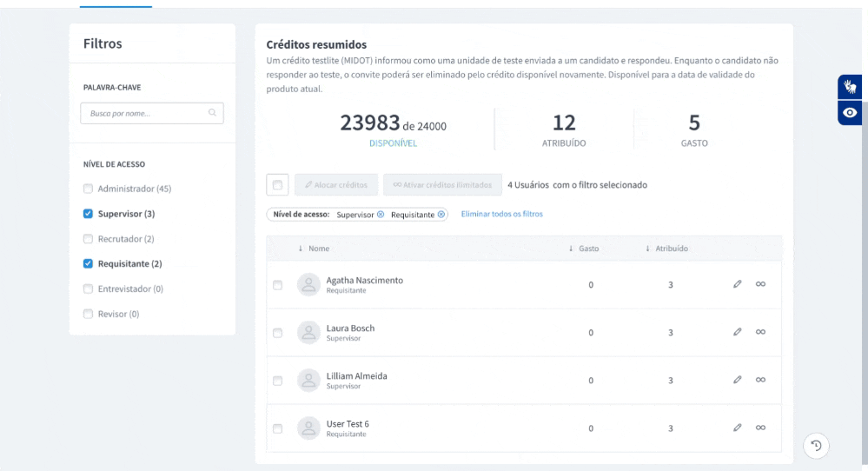The image size is (868, 471).
Task: Click the Alocar créditos button
Action: point(336,185)
